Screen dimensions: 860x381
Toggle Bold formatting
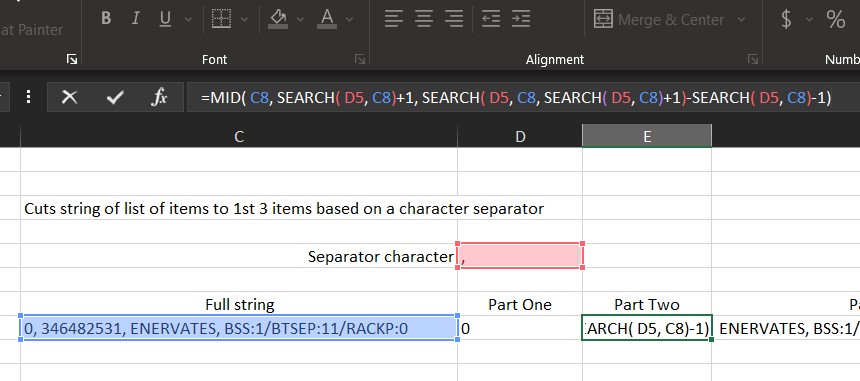point(106,19)
